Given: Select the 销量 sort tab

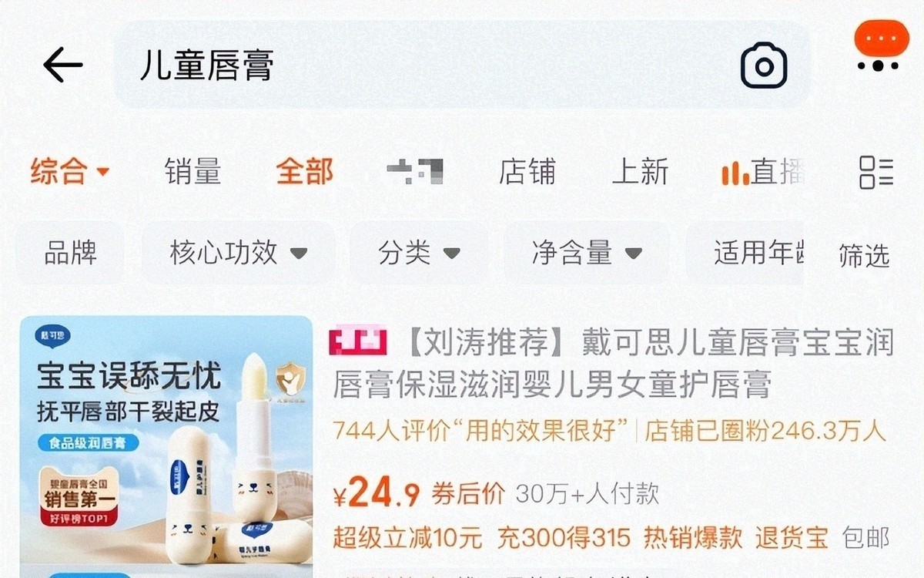Looking at the screenshot, I should 192,171.
